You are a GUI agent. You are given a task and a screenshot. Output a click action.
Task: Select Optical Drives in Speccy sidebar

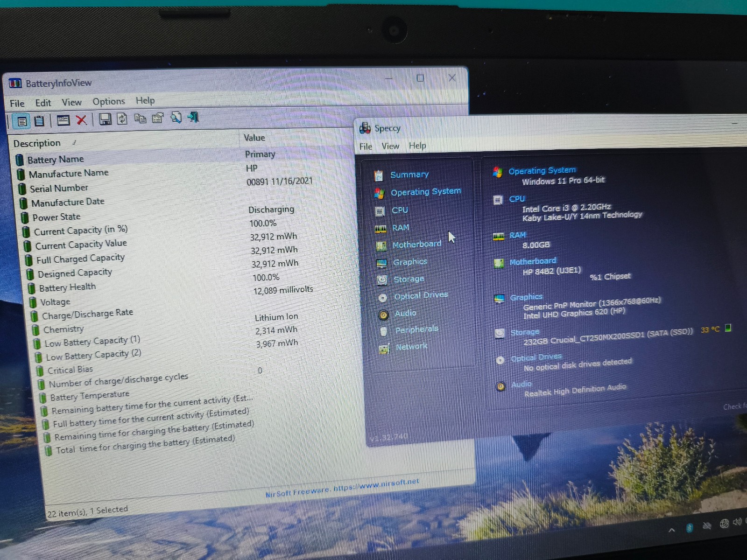(421, 296)
